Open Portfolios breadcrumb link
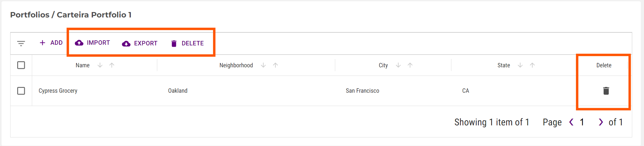644x146 pixels. pos(30,15)
